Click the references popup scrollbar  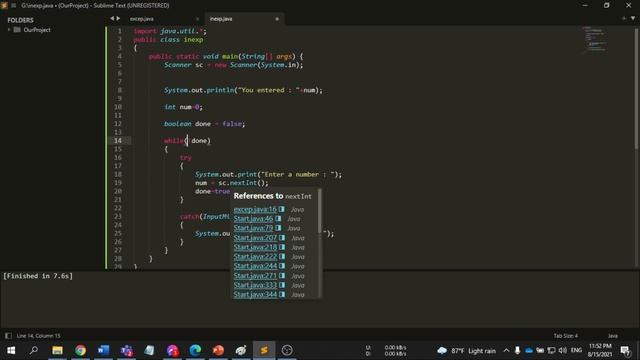pyautogui.click(x=320, y=211)
